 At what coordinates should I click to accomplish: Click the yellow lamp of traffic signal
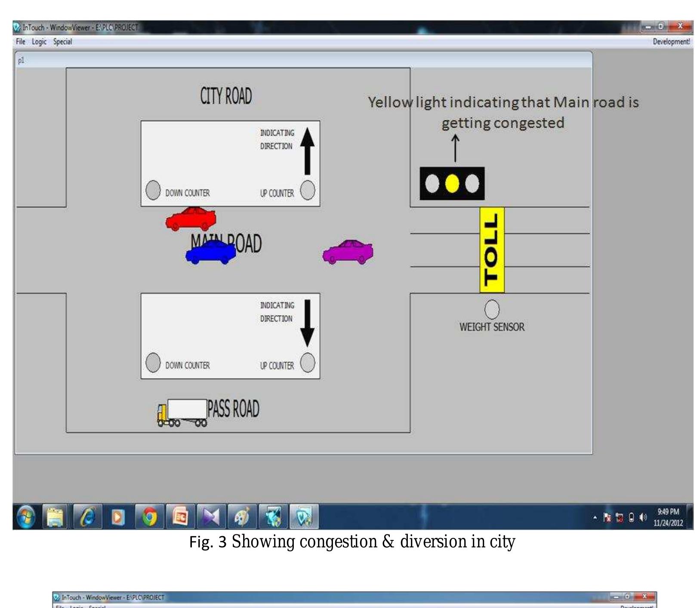[x=452, y=184]
